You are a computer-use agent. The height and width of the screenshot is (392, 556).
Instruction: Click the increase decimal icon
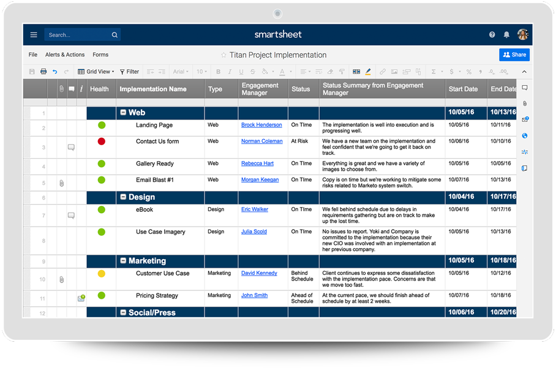click(503, 72)
